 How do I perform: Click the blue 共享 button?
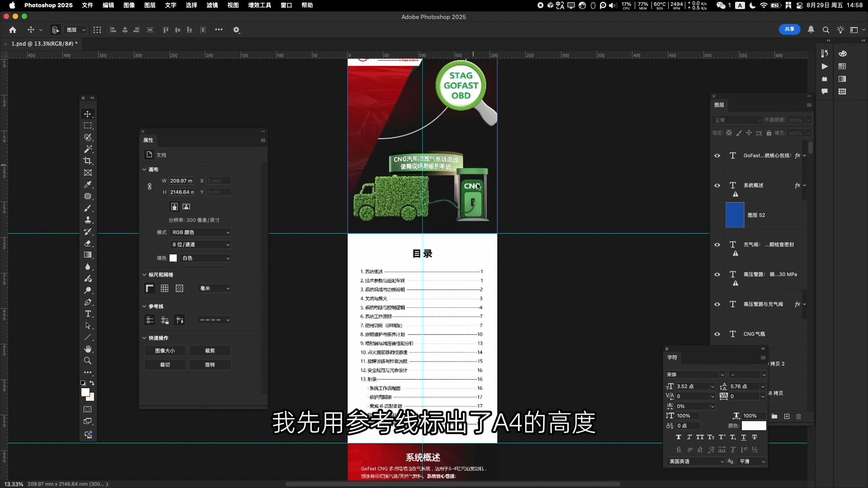coord(789,29)
